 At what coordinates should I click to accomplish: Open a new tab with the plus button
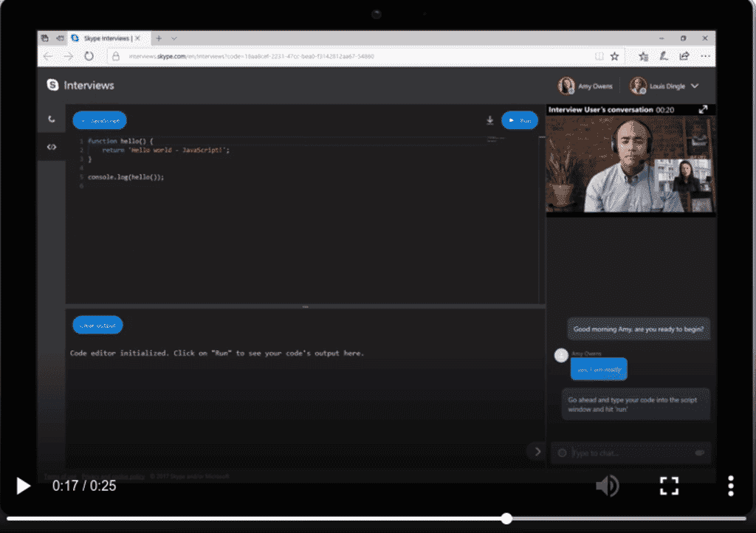coord(159,38)
